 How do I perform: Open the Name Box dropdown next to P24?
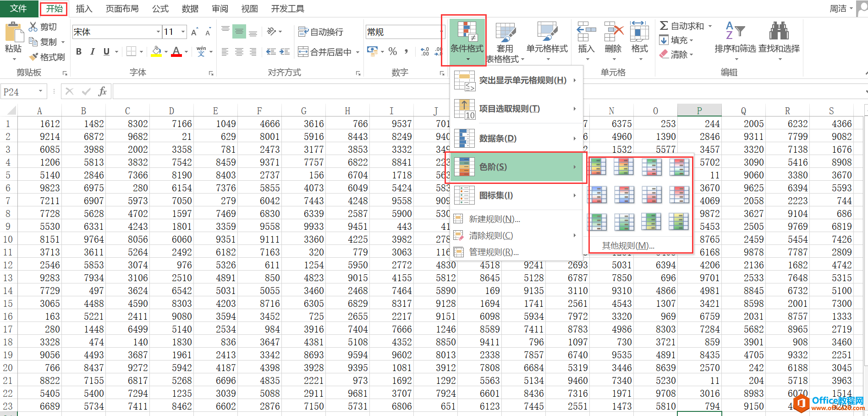point(40,91)
